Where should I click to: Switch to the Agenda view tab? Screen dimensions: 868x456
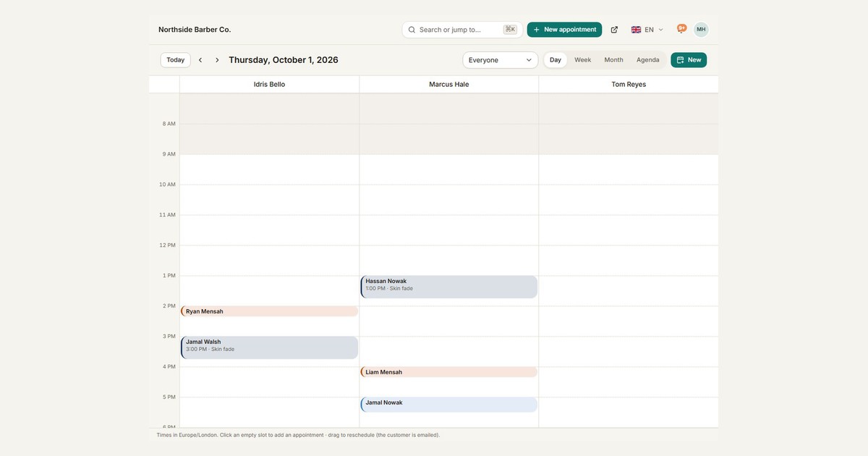click(648, 60)
